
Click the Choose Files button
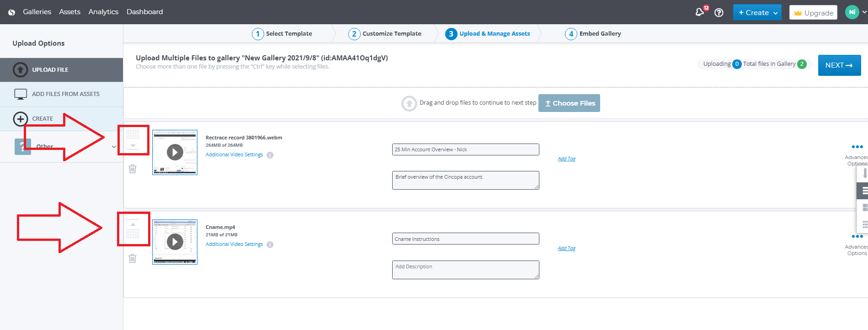569,103
